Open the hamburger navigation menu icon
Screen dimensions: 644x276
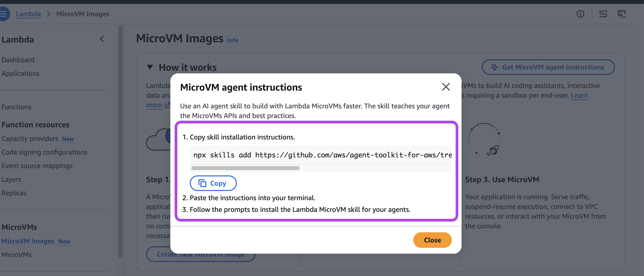[x=3, y=14]
